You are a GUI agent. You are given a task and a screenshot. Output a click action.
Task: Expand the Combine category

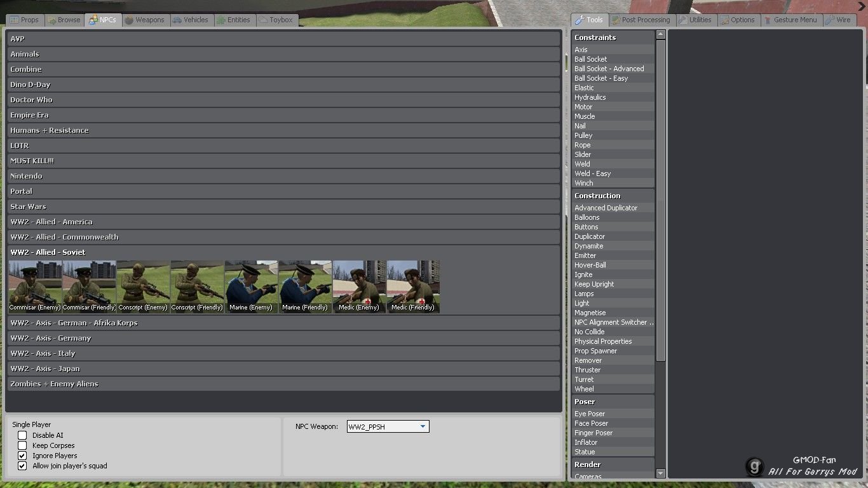(283, 69)
